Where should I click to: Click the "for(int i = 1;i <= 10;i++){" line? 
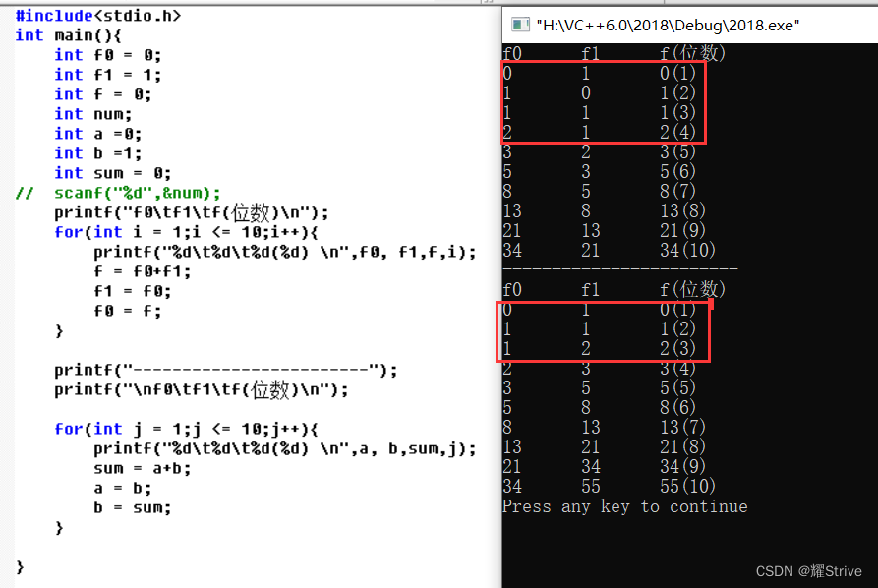(x=186, y=232)
